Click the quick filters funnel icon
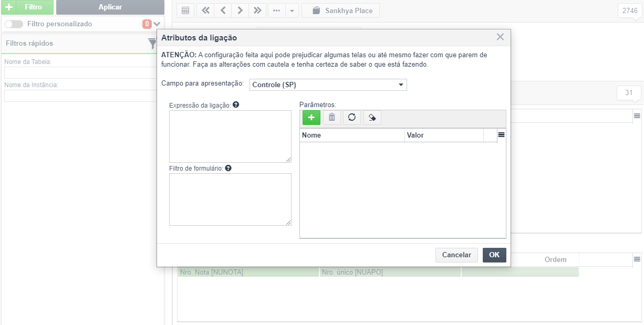 click(x=152, y=45)
